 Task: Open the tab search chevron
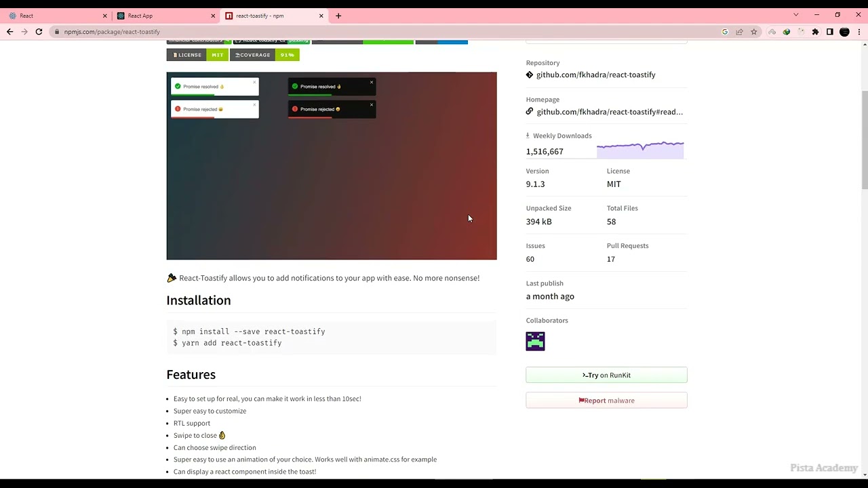tap(796, 15)
